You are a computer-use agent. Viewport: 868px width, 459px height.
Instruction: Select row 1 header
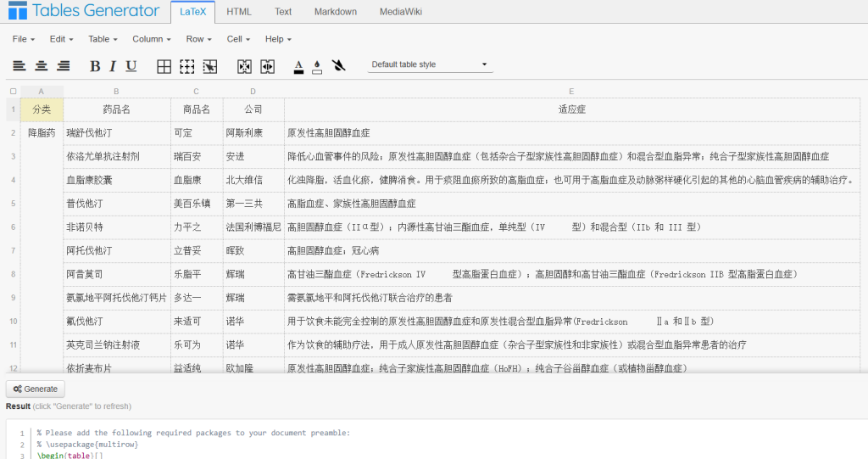[x=14, y=109]
